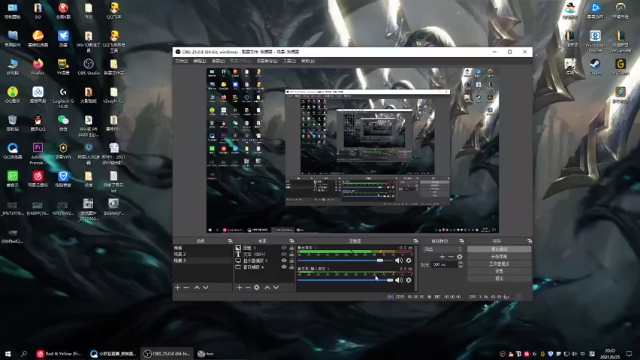Click the transition duration stepper arrows

460,264
